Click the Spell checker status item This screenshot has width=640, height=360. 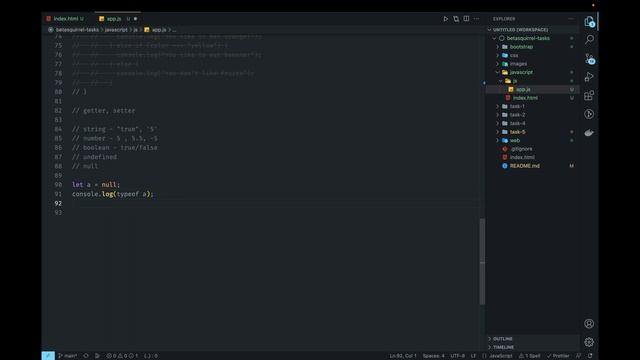click(x=529, y=356)
